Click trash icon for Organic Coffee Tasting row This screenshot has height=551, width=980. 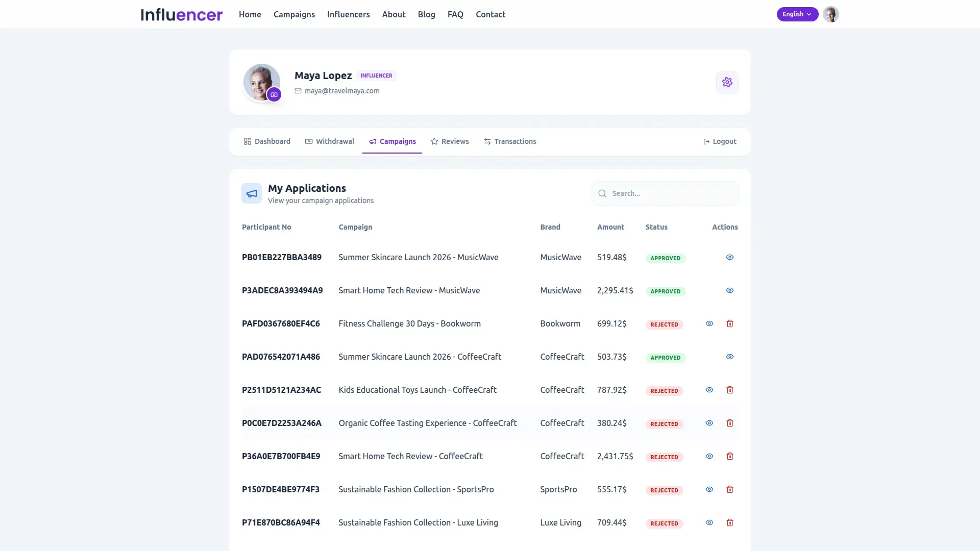tap(729, 423)
